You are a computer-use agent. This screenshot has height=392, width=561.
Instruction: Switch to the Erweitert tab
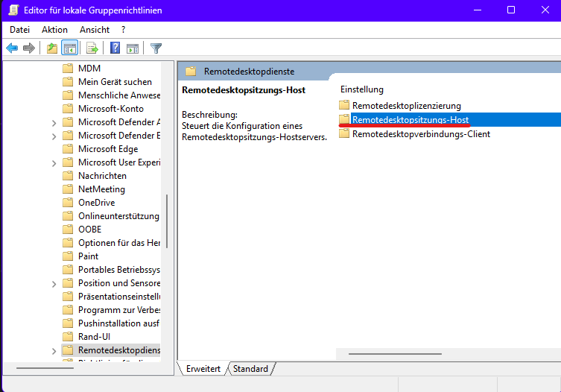203,369
